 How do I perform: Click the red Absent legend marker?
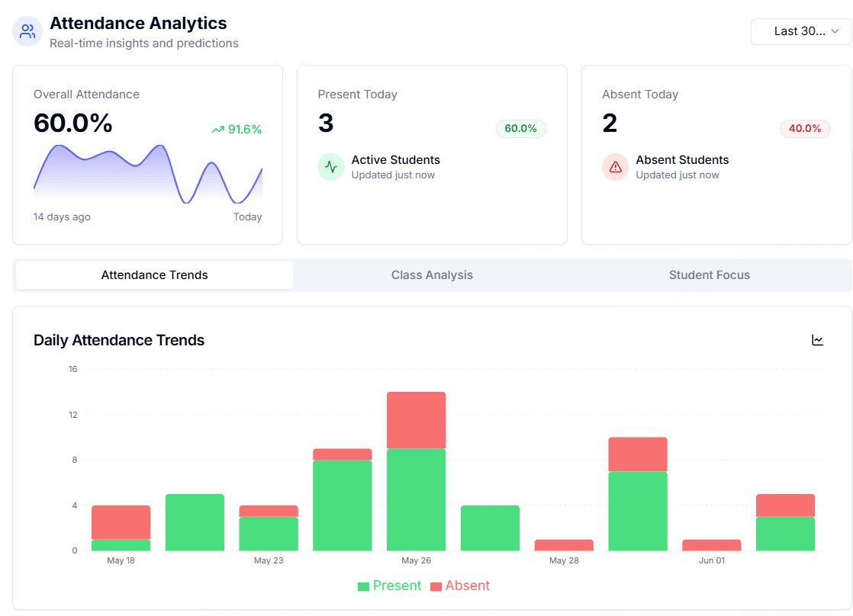tap(436, 586)
